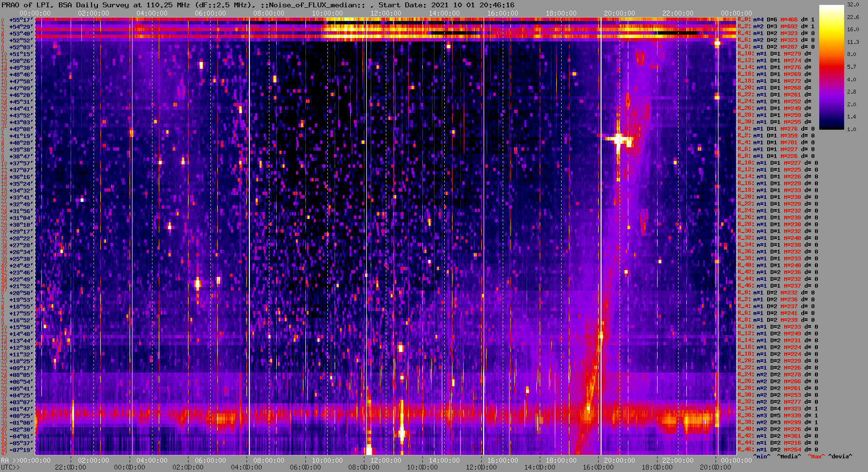Click declination label +08°05'
Screen dimensions: 868x472
[x=20, y=375]
